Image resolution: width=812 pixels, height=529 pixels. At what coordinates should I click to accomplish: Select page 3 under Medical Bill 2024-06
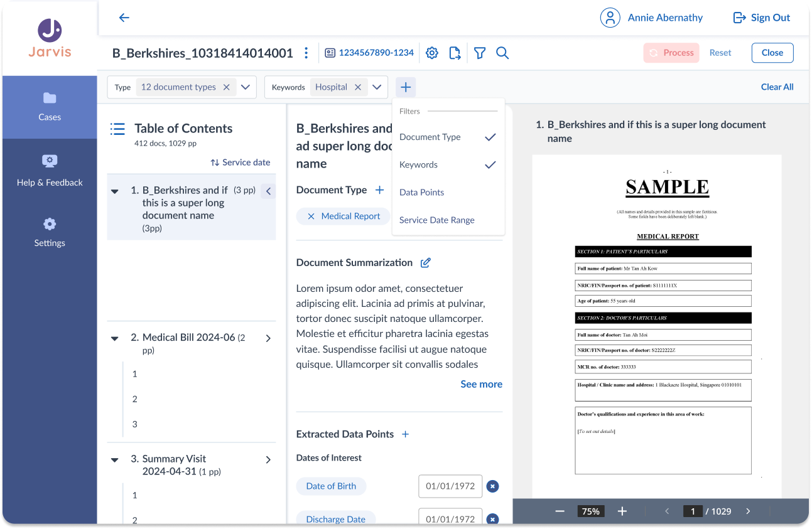coord(134,424)
